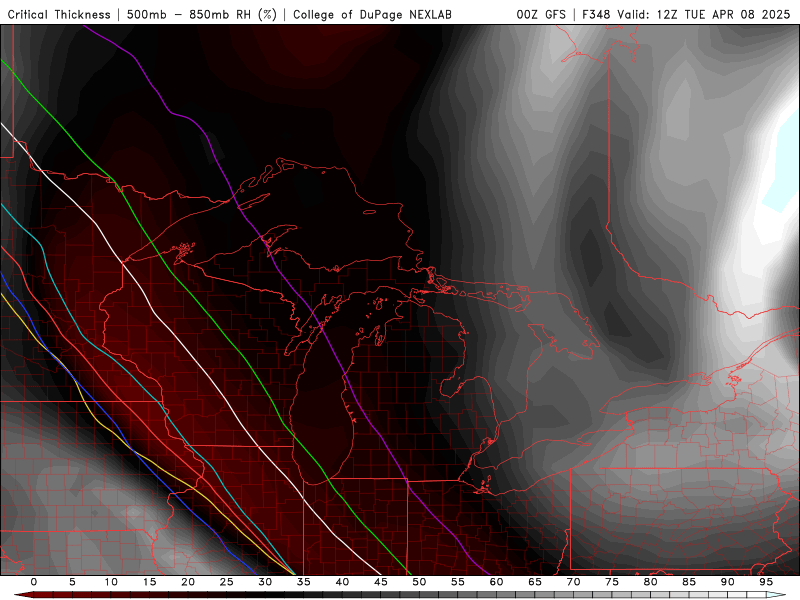This screenshot has width=800, height=600.
Task: Select the "12Z TUE APR 08 2025" valid time
Action: point(723,14)
